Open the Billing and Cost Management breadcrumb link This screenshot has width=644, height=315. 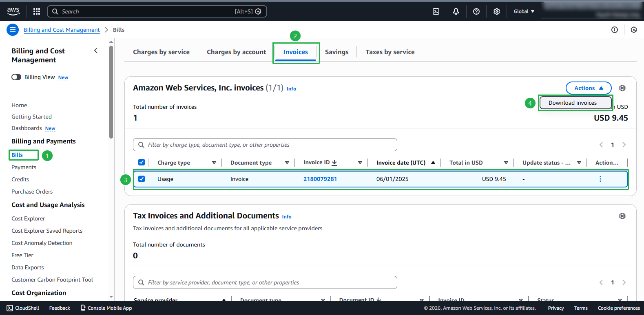tap(62, 30)
